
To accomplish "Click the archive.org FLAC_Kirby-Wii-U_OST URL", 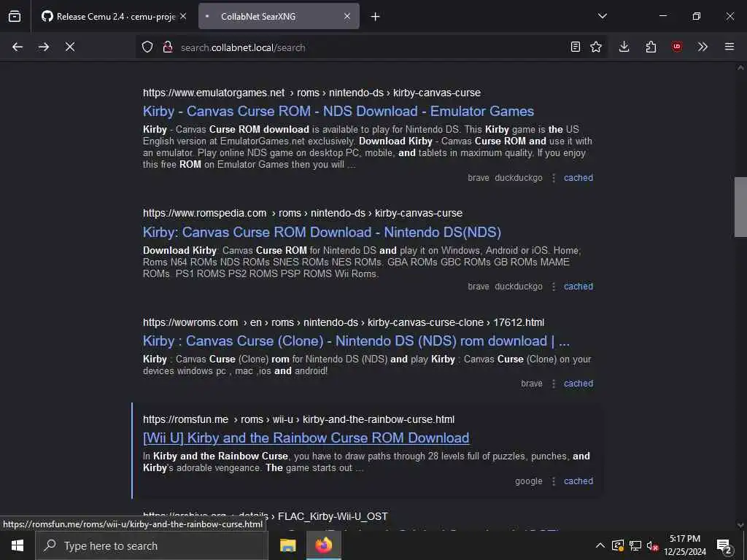I will 266,516.
